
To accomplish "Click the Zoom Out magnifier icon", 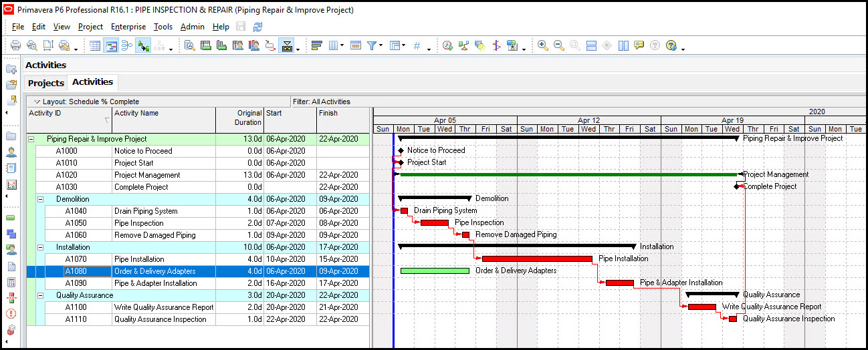I will (558, 45).
